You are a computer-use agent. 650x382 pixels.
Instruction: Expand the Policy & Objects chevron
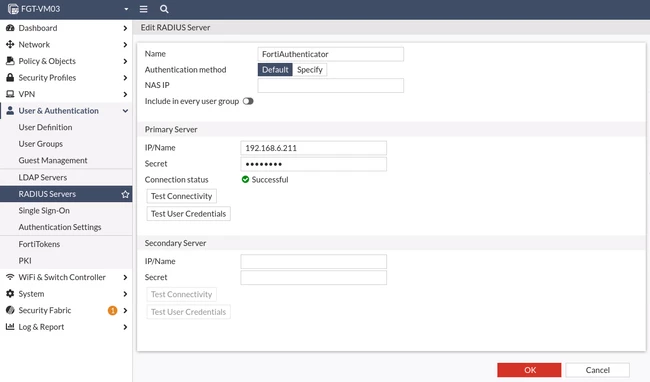coord(125,61)
